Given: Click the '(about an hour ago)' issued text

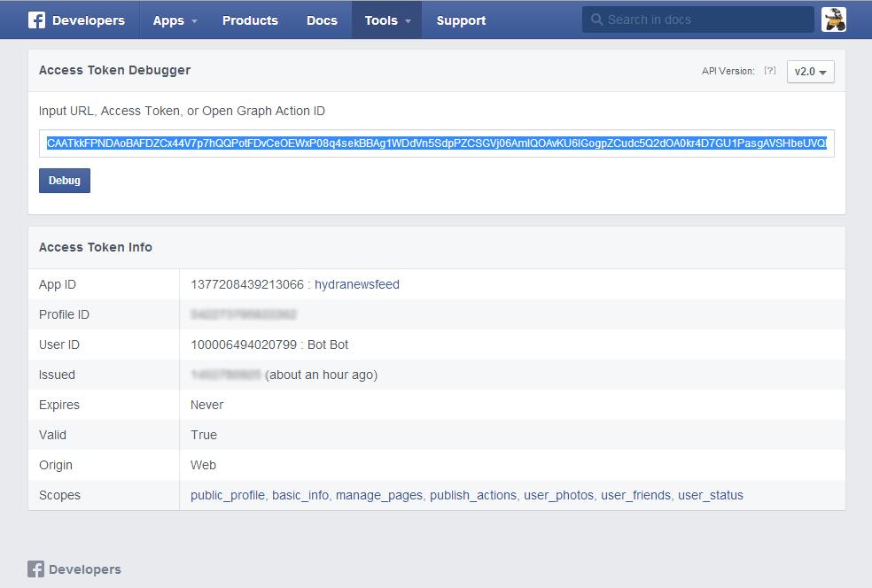Looking at the screenshot, I should (x=322, y=375).
